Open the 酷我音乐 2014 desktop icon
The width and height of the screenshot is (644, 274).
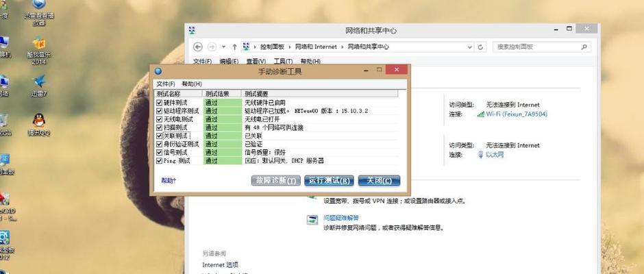click(x=39, y=51)
